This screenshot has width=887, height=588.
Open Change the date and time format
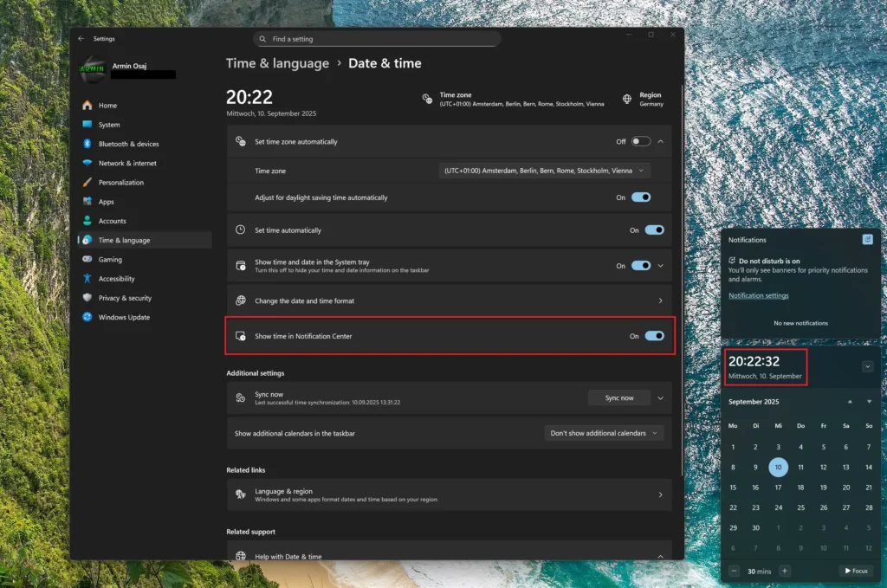tap(450, 300)
